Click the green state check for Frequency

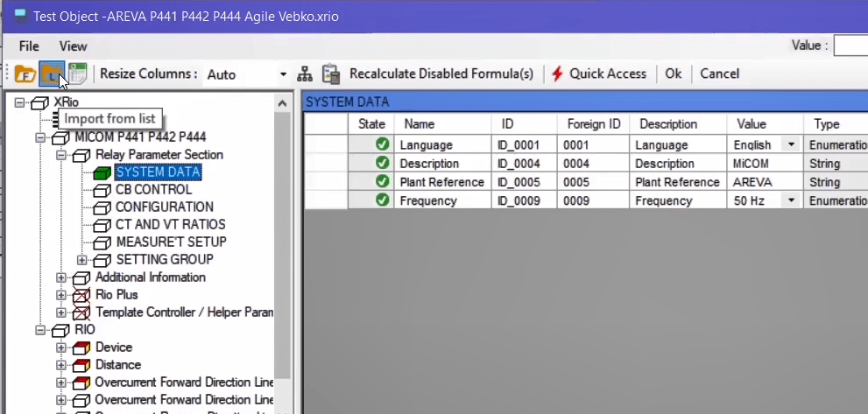pyautogui.click(x=382, y=200)
